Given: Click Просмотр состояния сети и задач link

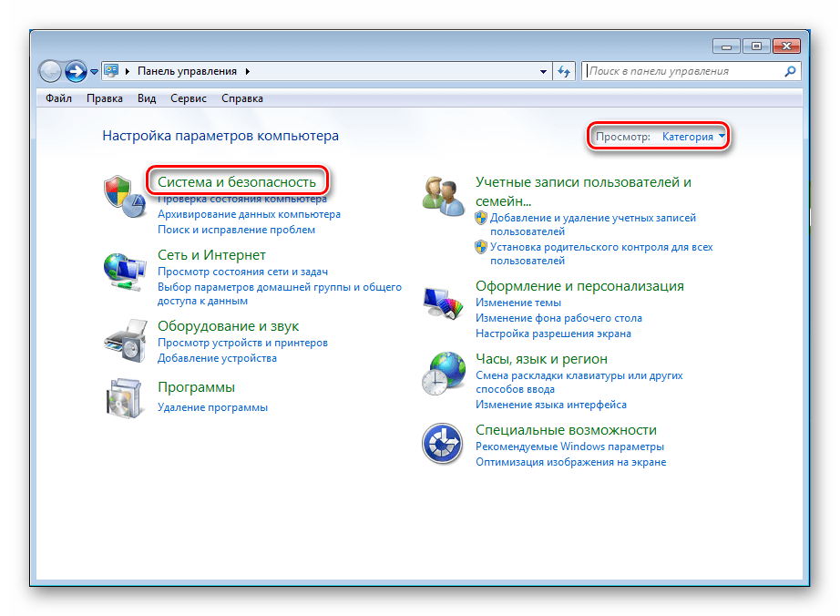Looking at the screenshot, I should [242, 272].
